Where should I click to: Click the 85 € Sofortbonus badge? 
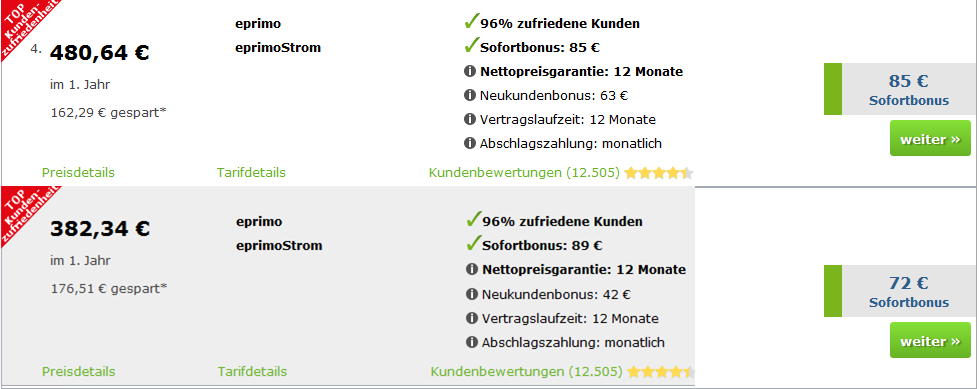[901, 89]
